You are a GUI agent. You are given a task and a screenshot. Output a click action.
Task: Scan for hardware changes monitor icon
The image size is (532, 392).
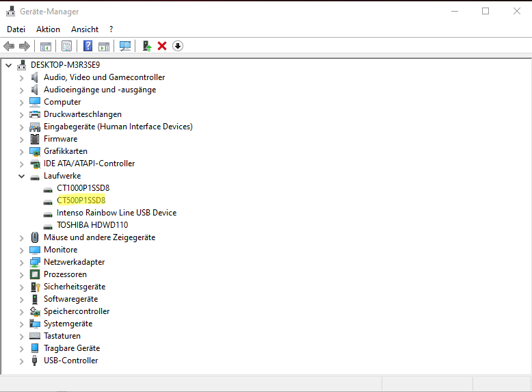pyautogui.click(x=125, y=46)
